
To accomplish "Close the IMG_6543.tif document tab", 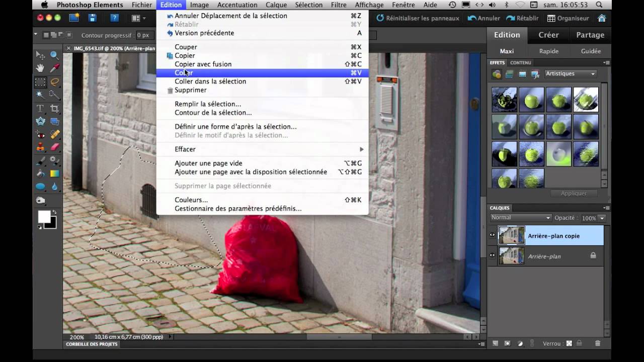I will 69,49.
